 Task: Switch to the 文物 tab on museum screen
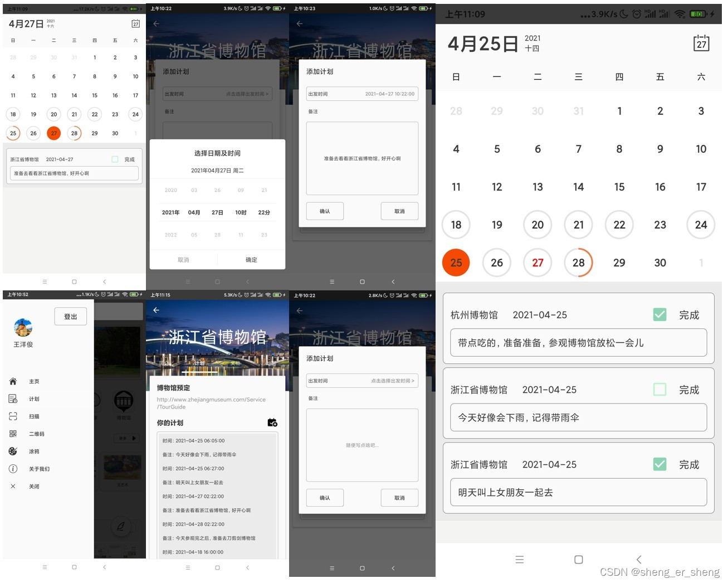click(236, 363)
